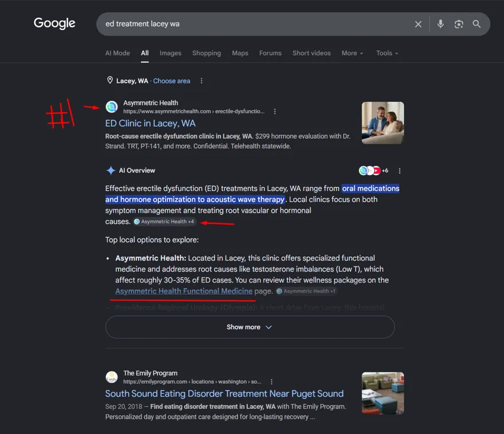The image size is (504, 434).
Task: Select the All results tab
Action: point(145,53)
